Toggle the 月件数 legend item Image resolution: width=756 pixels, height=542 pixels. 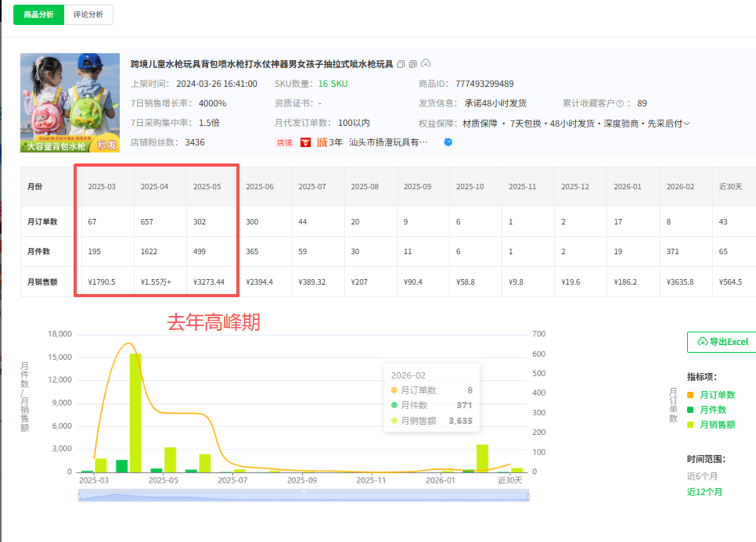716,409
